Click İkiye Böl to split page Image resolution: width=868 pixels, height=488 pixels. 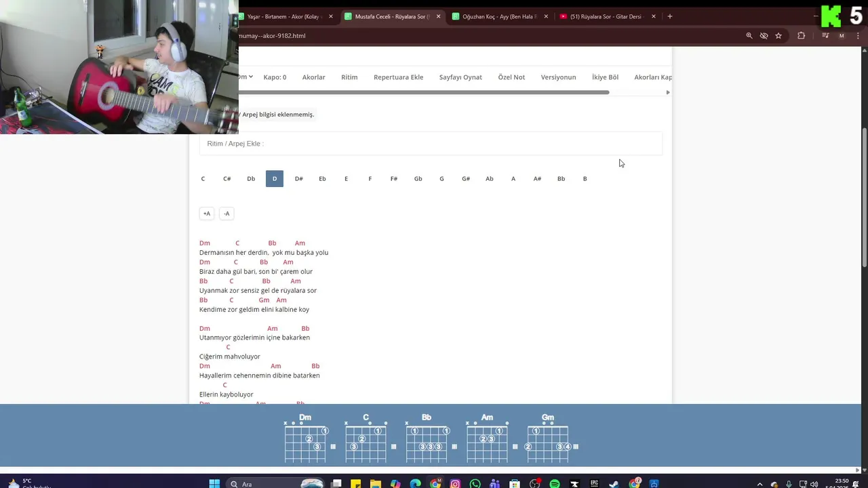[x=605, y=77]
